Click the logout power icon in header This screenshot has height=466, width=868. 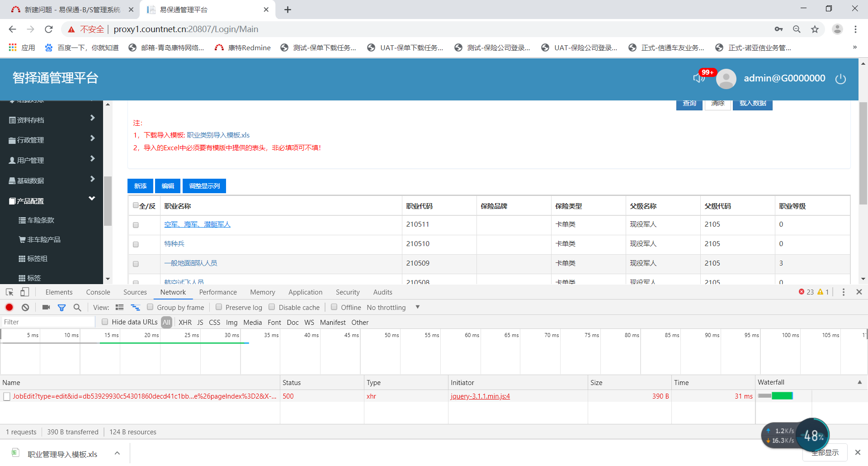[x=840, y=79]
